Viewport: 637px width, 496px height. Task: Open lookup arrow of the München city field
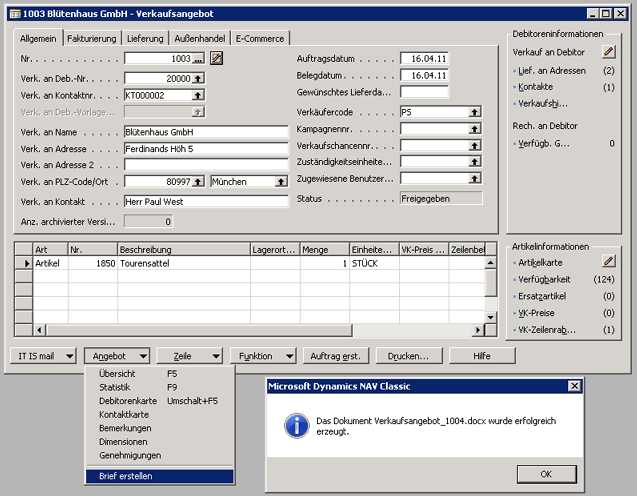pos(281,182)
